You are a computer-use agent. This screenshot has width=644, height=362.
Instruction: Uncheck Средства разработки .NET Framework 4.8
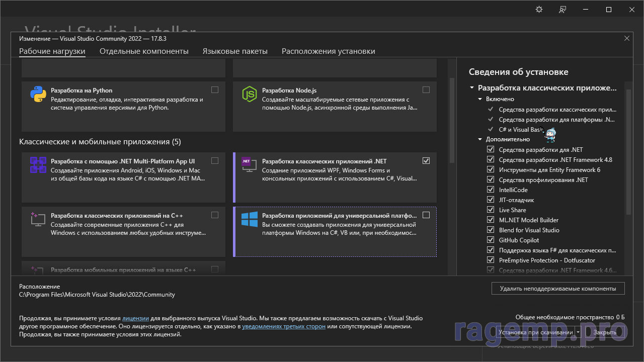pos(491,160)
